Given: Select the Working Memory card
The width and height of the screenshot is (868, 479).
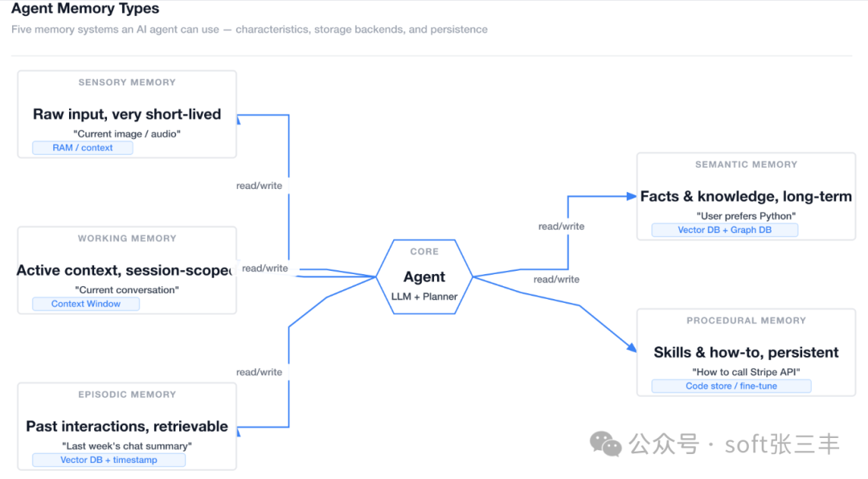Looking at the screenshot, I should coord(127,270).
